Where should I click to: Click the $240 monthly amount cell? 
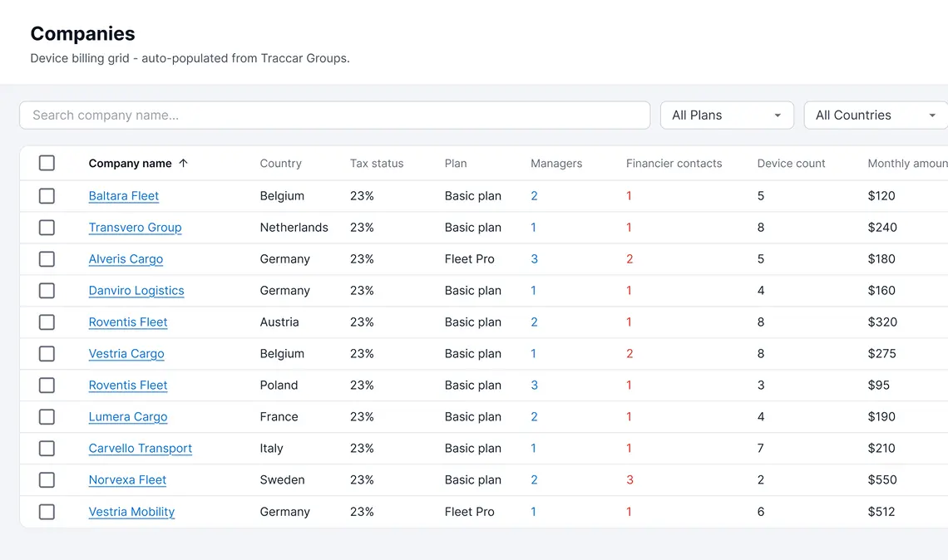point(882,227)
